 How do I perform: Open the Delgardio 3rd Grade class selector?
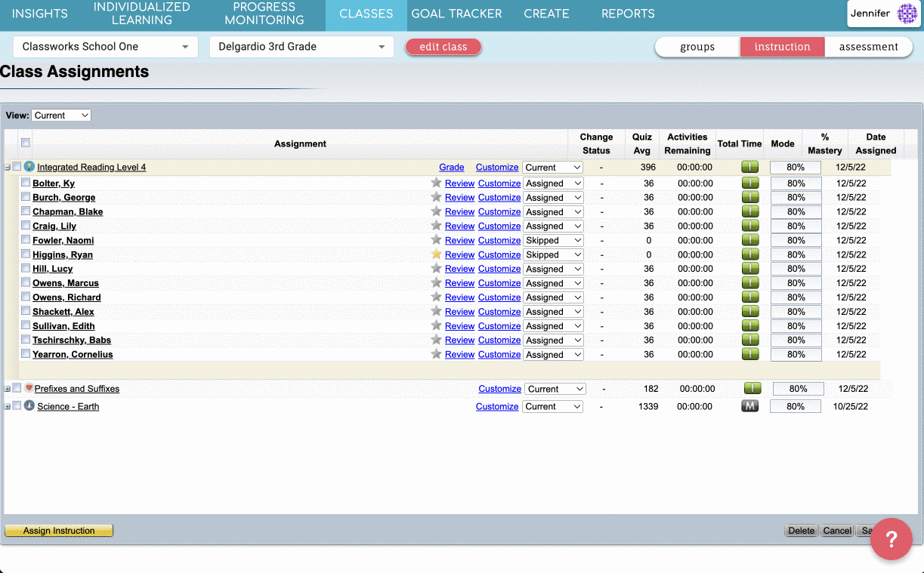pyautogui.click(x=301, y=47)
